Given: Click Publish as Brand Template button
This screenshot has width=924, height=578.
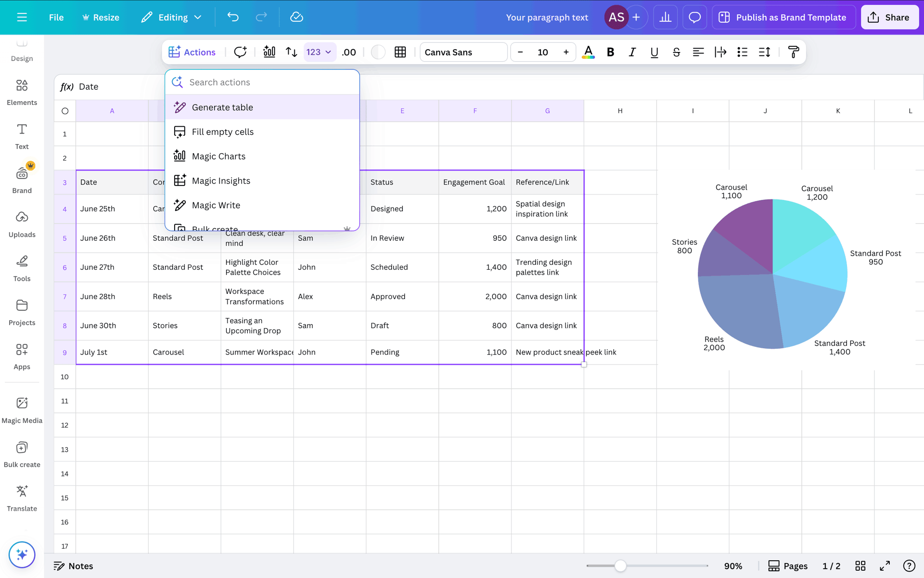Looking at the screenshot, I should (783, 17).
